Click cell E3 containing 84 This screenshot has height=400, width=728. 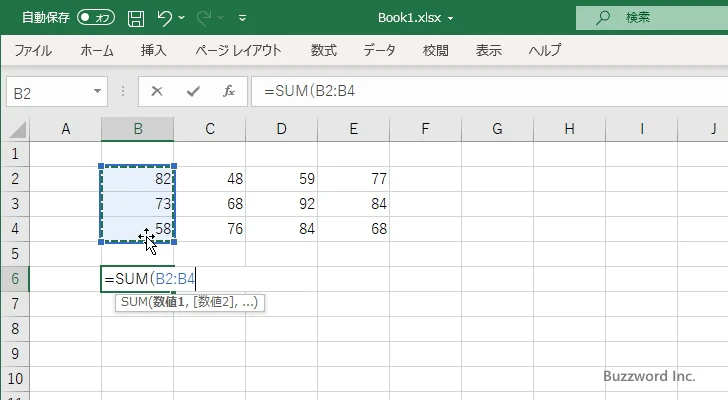click(x=354, y=204)
